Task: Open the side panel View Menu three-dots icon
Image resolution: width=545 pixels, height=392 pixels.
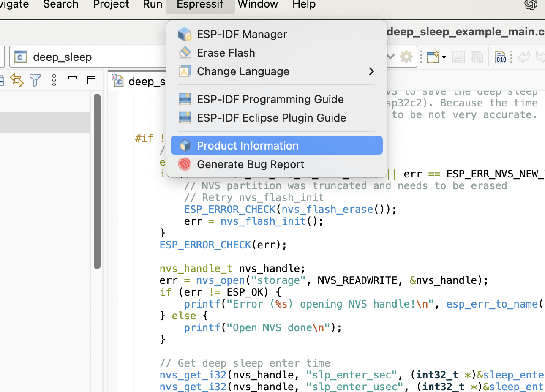Action: click(x=54, y=80)
